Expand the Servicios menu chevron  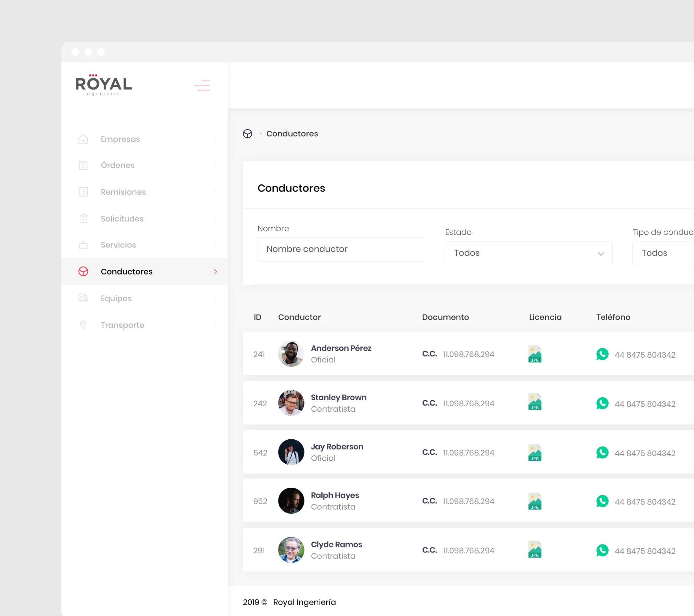215,245
